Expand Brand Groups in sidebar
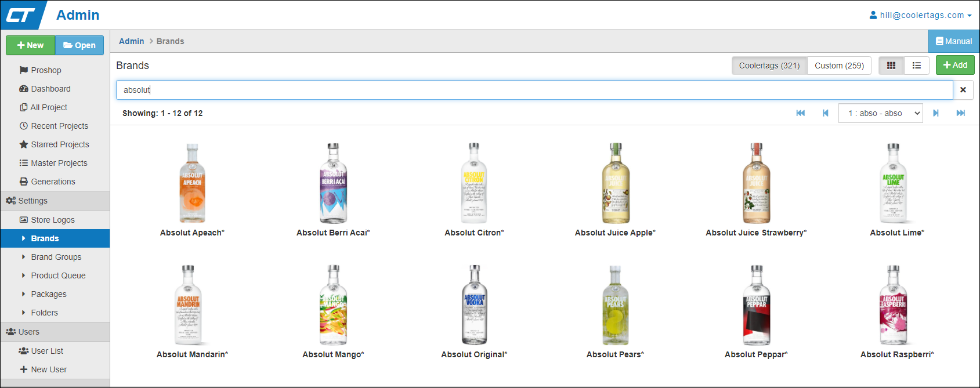The image size is (980, 388). click(56, 257)
